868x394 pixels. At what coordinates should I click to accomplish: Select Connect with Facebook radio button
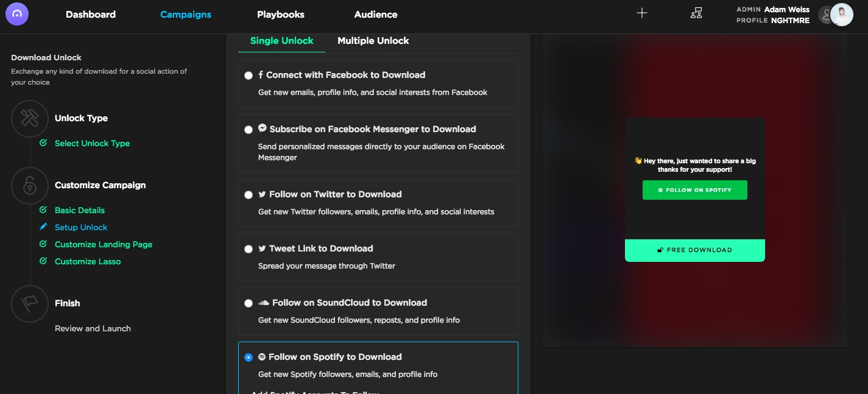249,76
